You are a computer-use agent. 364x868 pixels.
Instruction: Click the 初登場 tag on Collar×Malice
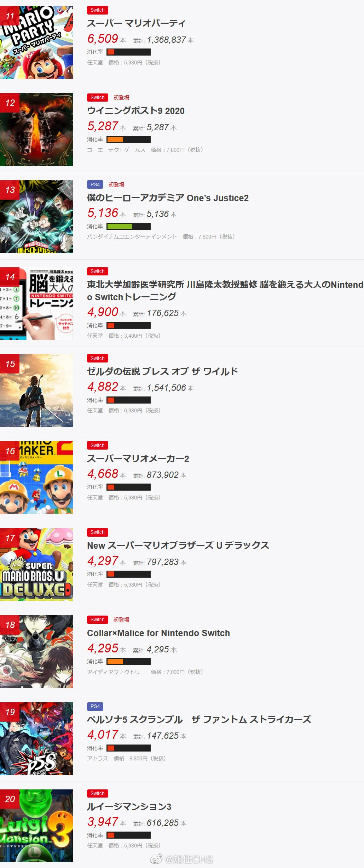click(x=121, y=619)
